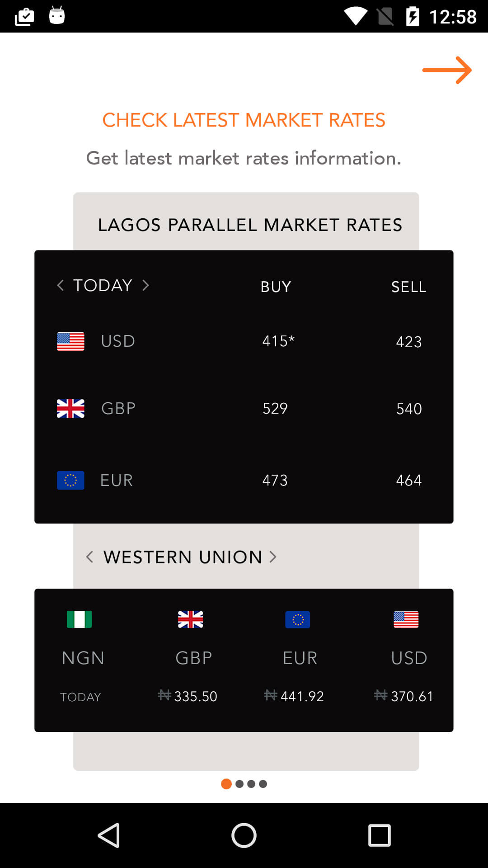Tap the USD buy rate 415*
The width and height of the screenshot is (488, 868).
pos(278,341)
